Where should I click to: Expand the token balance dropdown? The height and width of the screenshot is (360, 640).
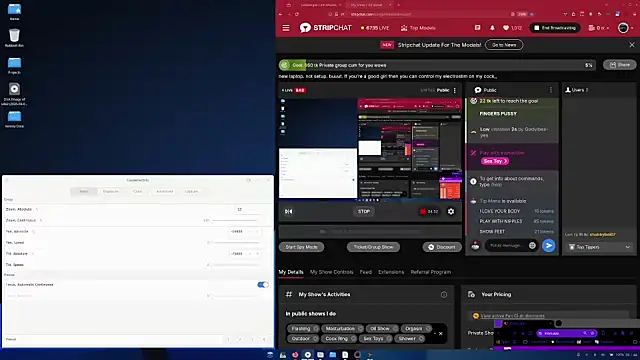pos(599,28)
